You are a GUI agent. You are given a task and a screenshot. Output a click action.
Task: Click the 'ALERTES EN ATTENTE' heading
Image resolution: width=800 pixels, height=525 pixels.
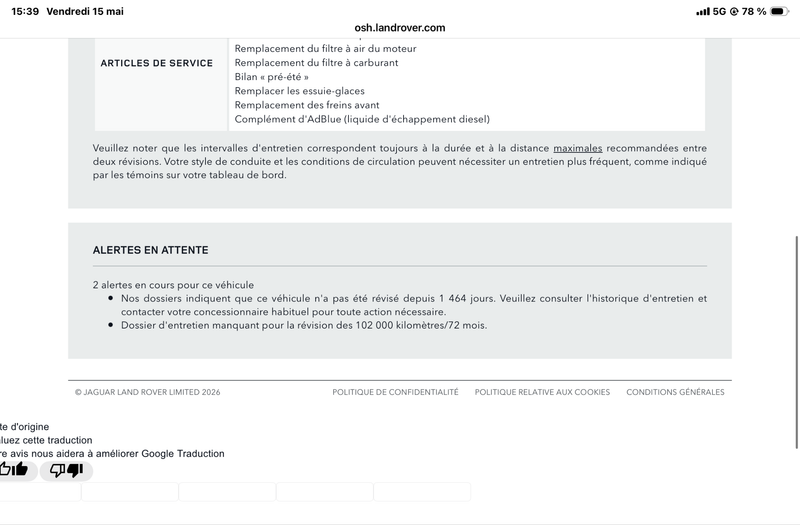[x=151, y=250]
